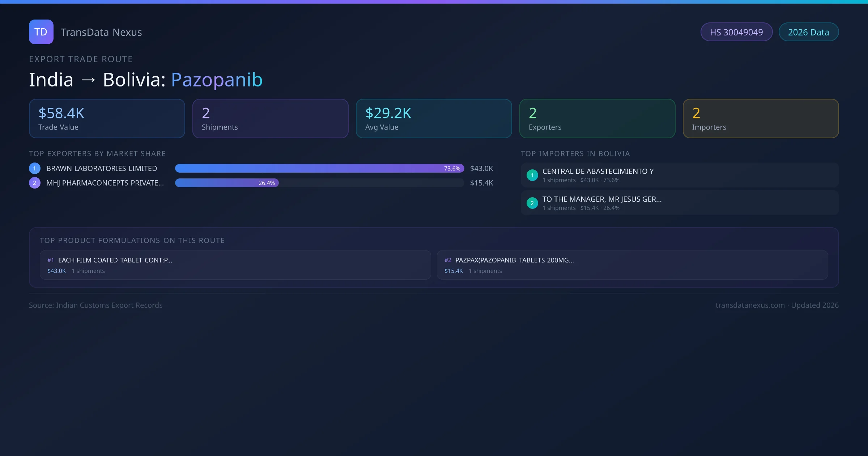Click the 2026 Data badge
The image size is (868, 456).
pos(808,32)
